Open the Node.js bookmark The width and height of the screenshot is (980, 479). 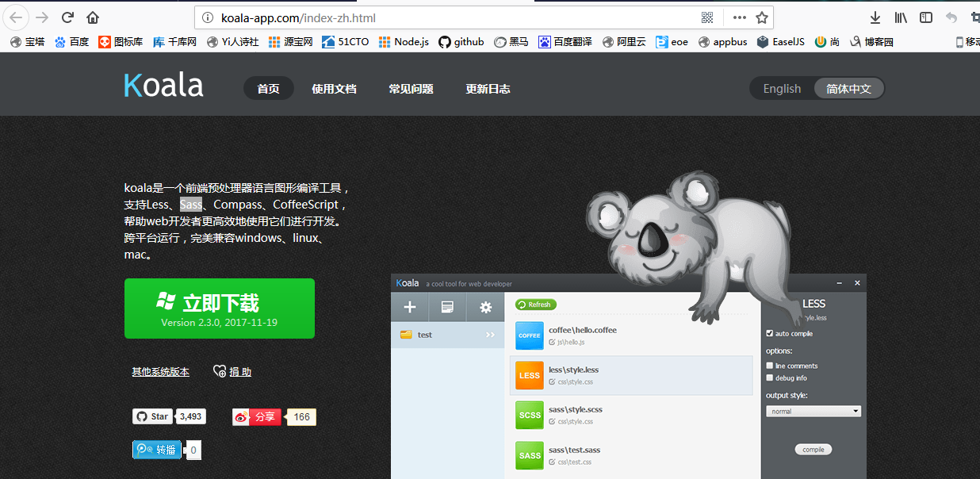(x=404, y=42)
